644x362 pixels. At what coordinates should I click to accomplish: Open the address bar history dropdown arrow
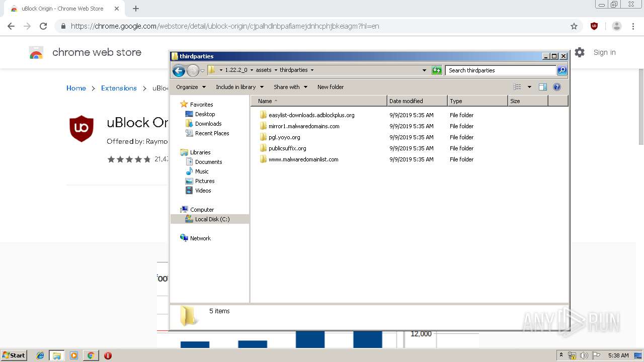[x=424, y=70]
